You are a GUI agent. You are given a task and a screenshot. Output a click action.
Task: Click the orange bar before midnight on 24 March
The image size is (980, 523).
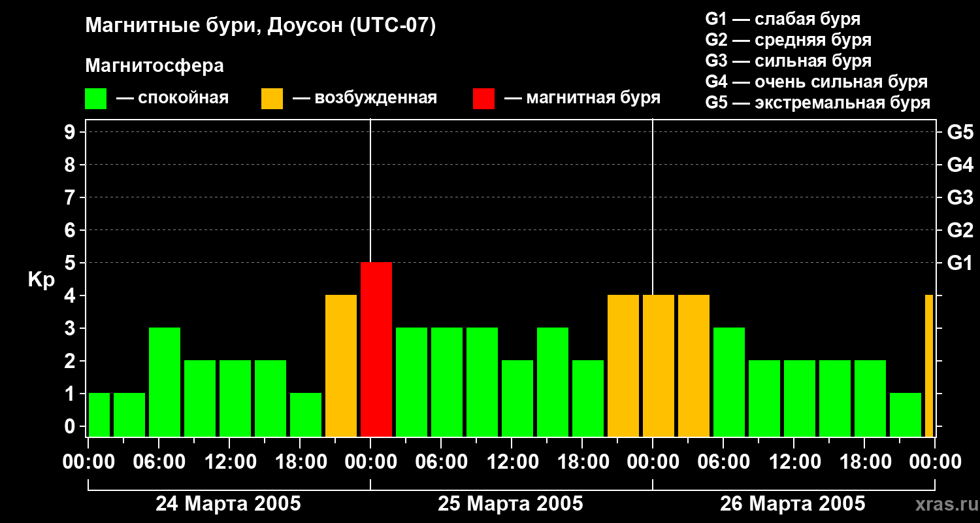(x=341, y=365)
